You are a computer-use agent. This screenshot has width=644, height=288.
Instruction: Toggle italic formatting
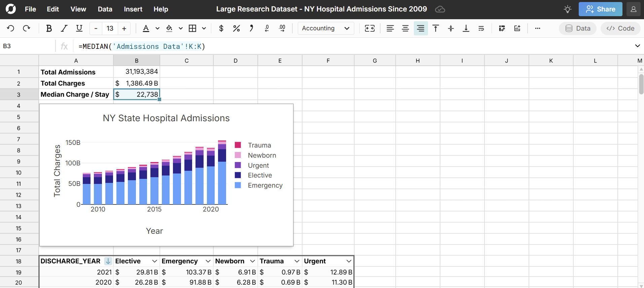[64, 28]
